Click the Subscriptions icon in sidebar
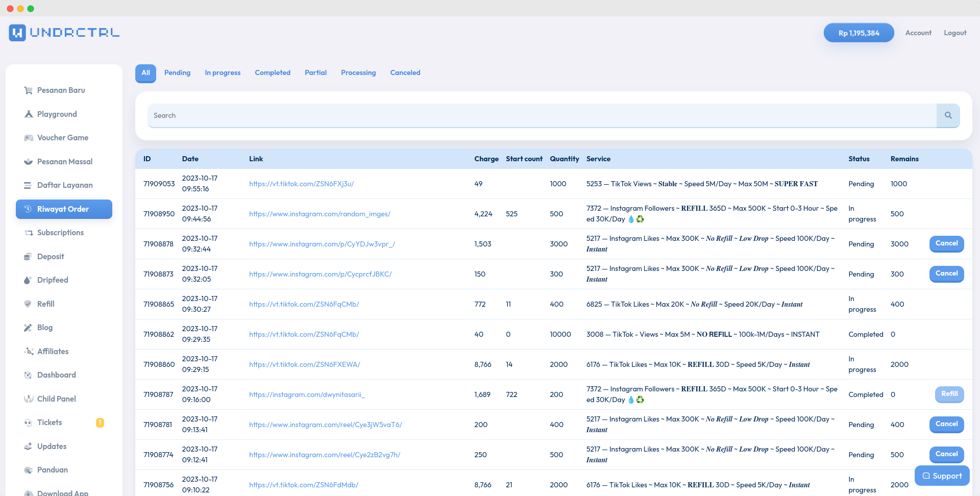The height and width of the screenshot is (496, 980). click(29, 233)
